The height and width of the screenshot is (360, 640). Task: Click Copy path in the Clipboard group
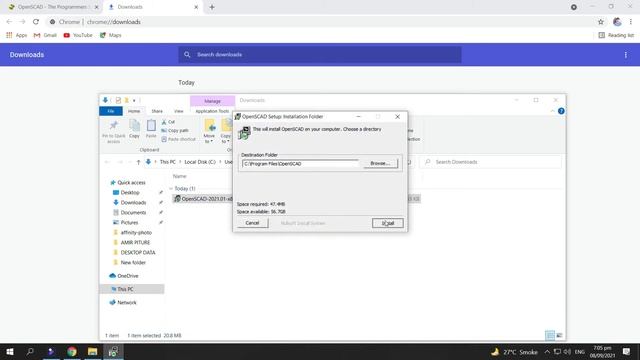click(x=175, y=130)
